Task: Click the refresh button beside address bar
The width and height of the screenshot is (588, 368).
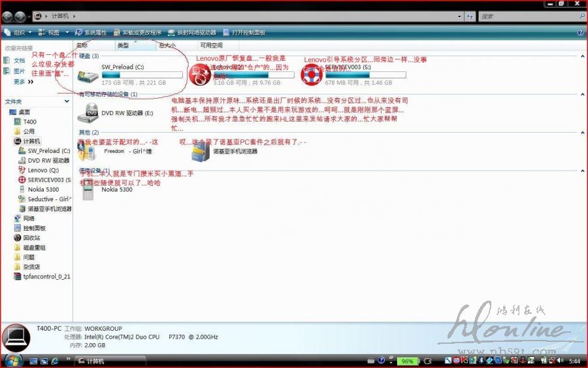Action: coord(470,16)
